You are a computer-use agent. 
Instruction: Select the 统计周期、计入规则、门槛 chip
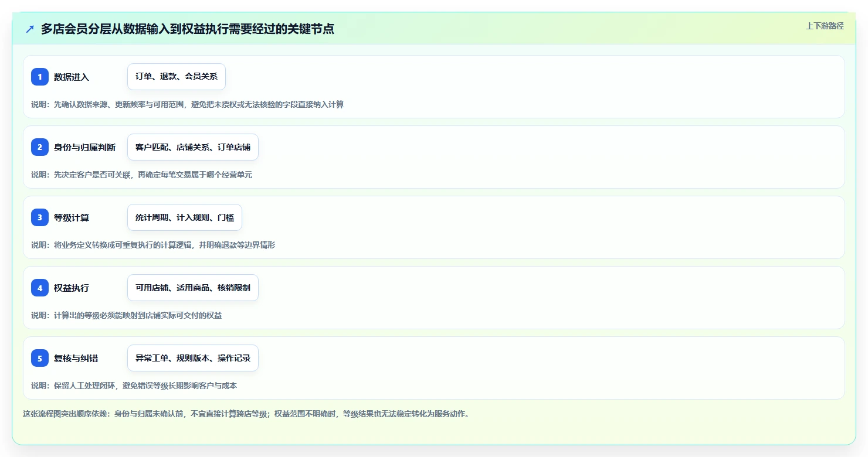click(x=185, y=217)
